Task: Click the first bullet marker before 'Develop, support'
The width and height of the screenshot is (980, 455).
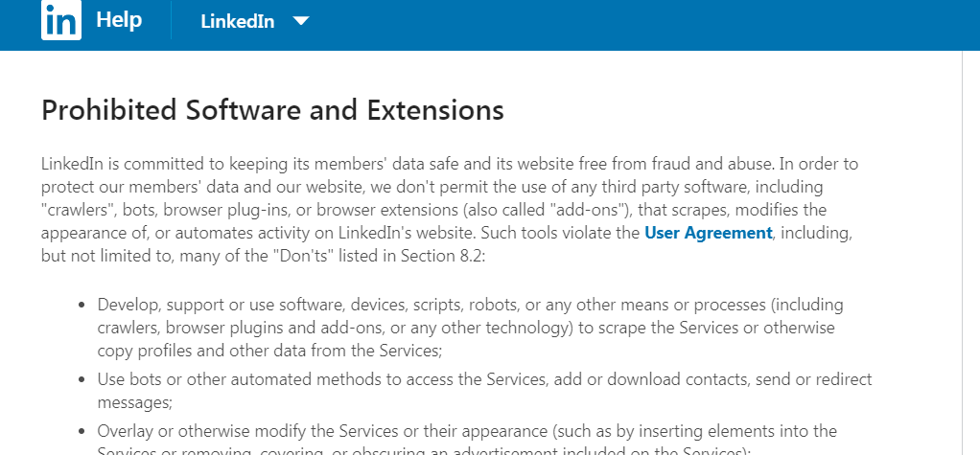Action: pyautogui.click(x=81, y=306)
